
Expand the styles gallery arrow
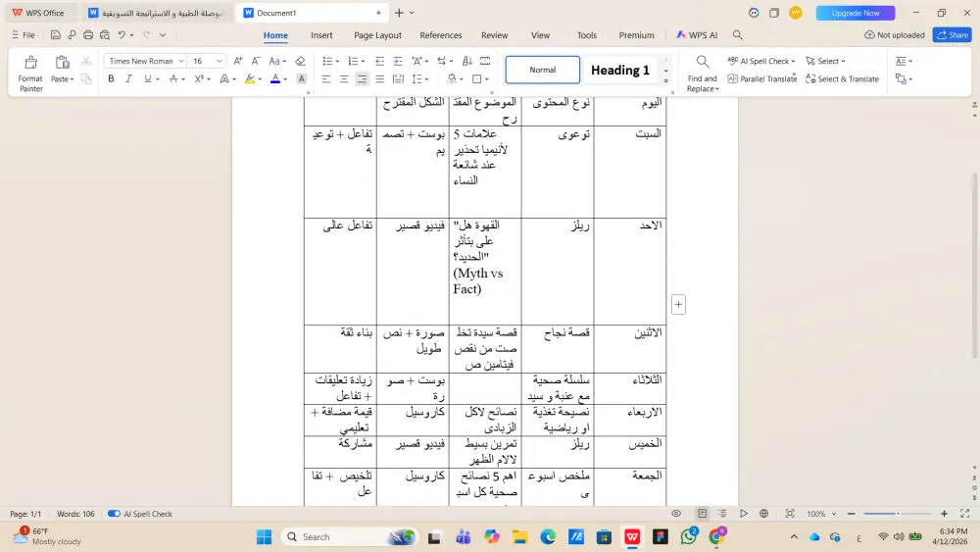pos(665,80)
